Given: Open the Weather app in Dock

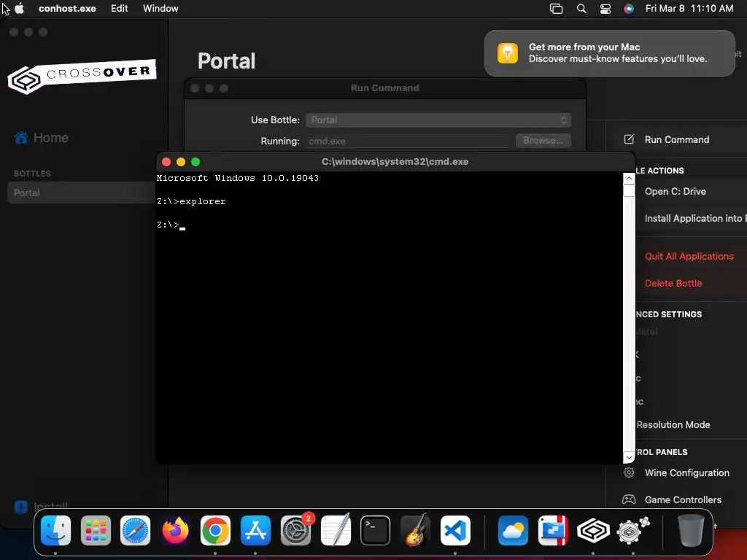Looking at the screenshot, I should pyautogui.click(x=513, y=530).
